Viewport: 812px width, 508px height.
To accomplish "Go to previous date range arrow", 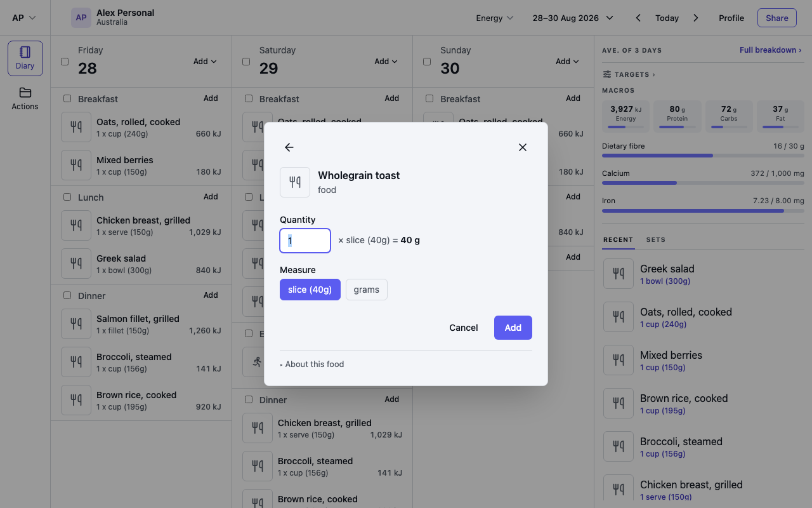I will [638, 18].
